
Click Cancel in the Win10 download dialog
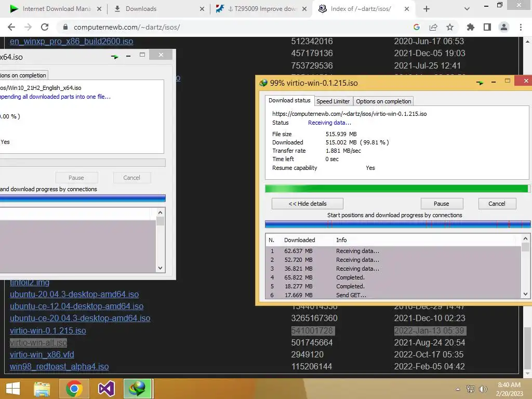[131, 178]
